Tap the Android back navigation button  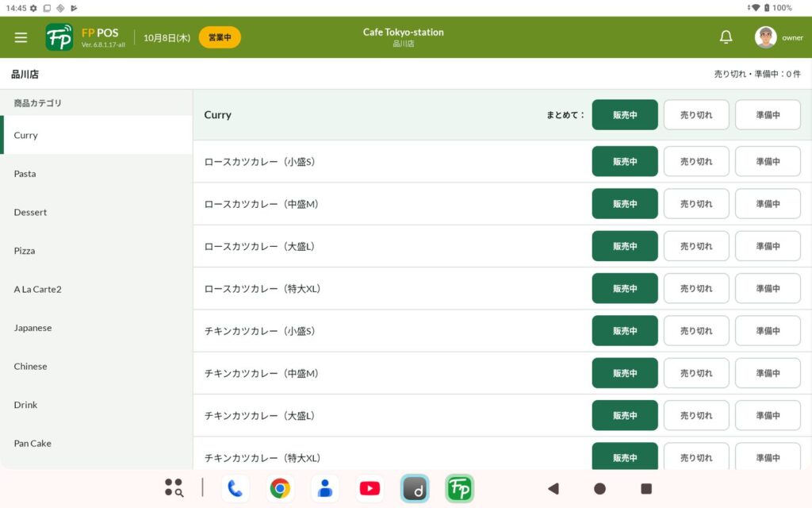click(x=553, y=488)
